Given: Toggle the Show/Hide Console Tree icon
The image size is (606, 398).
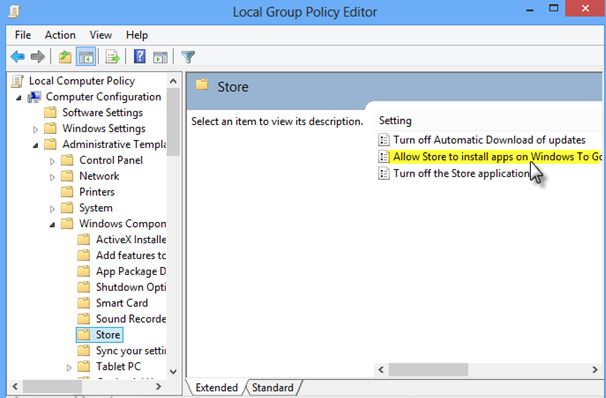Looking at the screenshot, I should pos(86,57).
